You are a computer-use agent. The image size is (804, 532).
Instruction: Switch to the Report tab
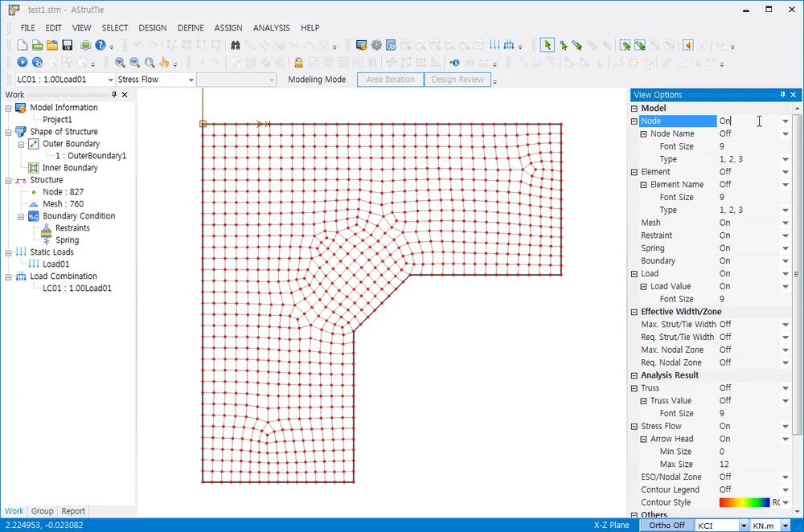point(73,511)
